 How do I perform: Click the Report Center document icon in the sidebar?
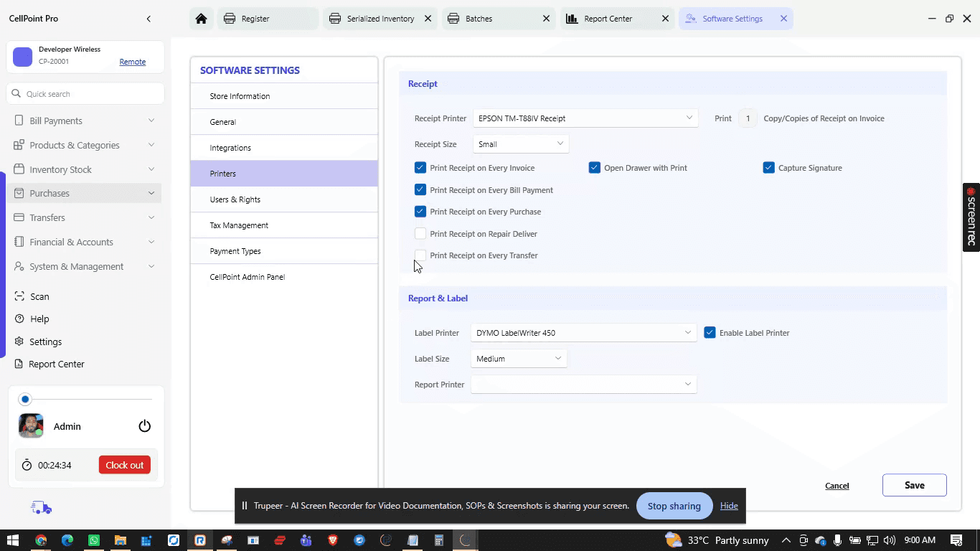coord(19,364)
